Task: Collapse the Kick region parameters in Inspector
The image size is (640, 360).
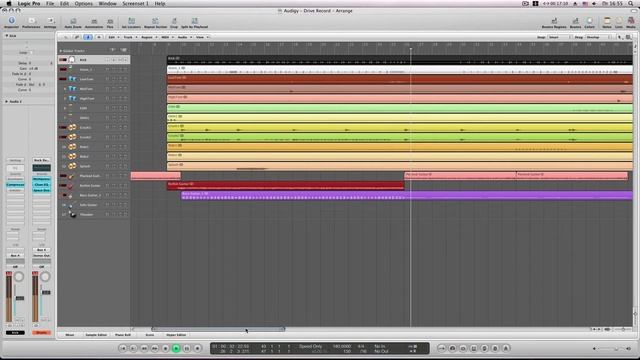Action: click(7, 36)
